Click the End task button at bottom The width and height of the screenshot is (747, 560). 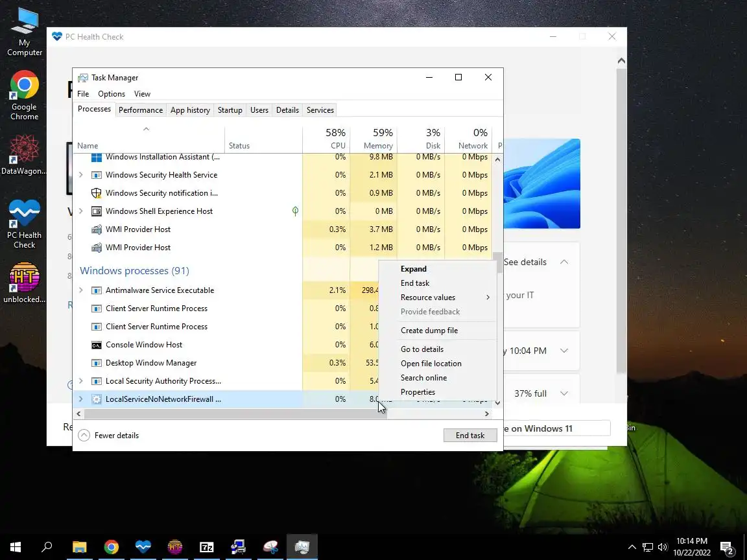(x=470, y=436)
